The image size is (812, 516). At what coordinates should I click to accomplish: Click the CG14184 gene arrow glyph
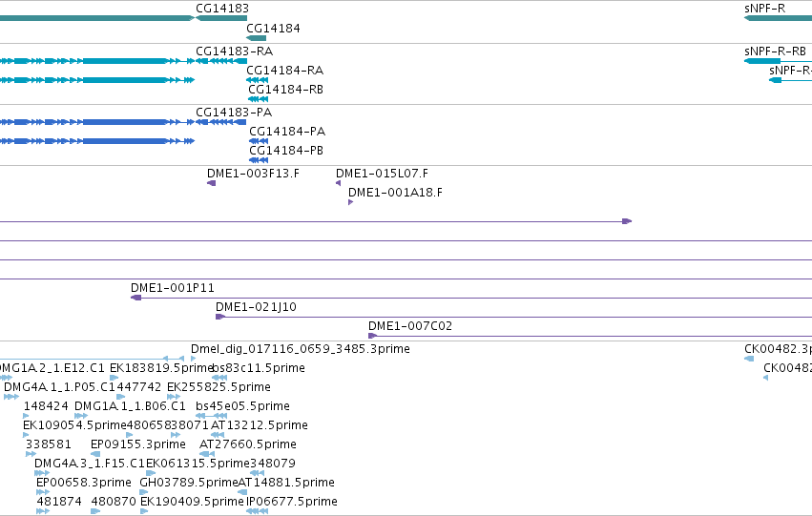click(x=257, y=38)
